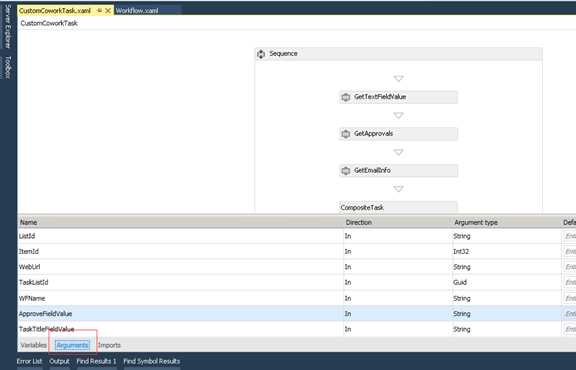The height and width of the screenshot is (370, 576).
Task: Click drop point above GetApprovals
Action: (x=399, y=115)
